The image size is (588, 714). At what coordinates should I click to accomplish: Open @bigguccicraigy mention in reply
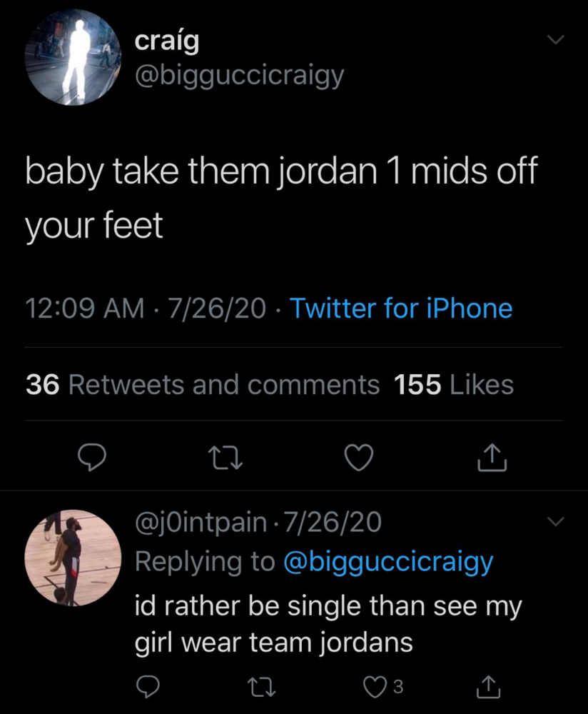(x=388, y=563)
